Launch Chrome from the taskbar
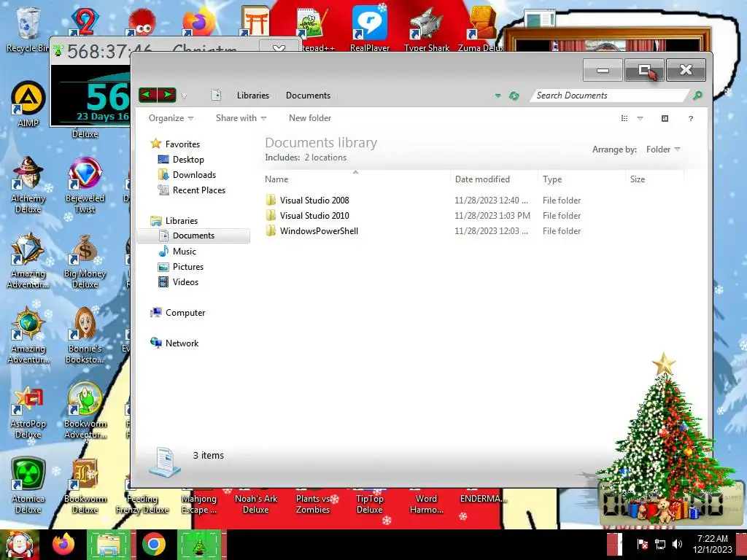This screenshot has width=747, height=560. coord(154,545)
